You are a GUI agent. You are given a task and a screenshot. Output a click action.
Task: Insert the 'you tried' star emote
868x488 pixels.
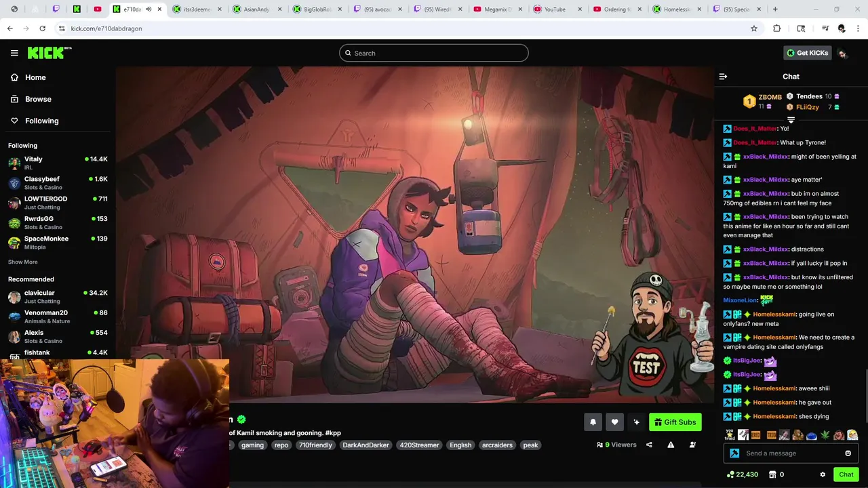click(x=730, y=435)
